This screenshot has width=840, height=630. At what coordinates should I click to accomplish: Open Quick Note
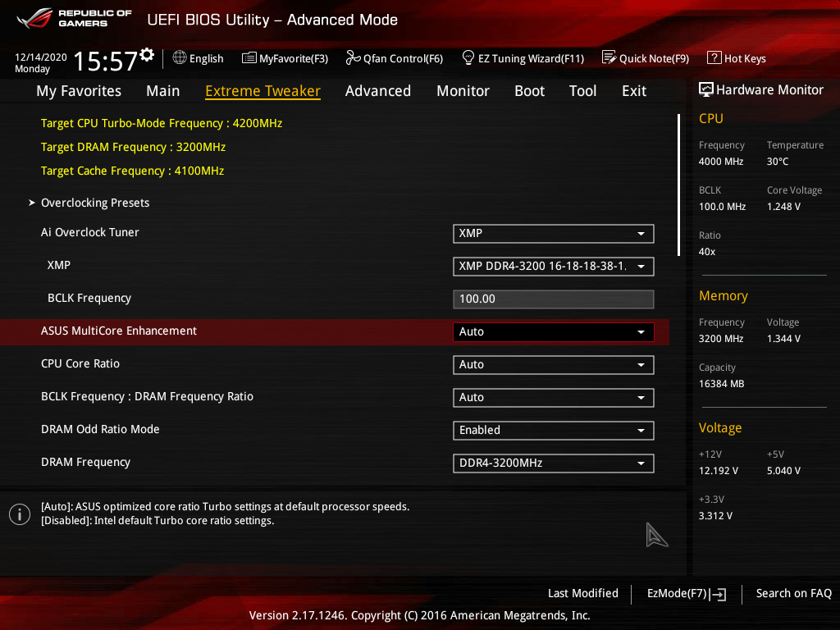tap(609, 58)
